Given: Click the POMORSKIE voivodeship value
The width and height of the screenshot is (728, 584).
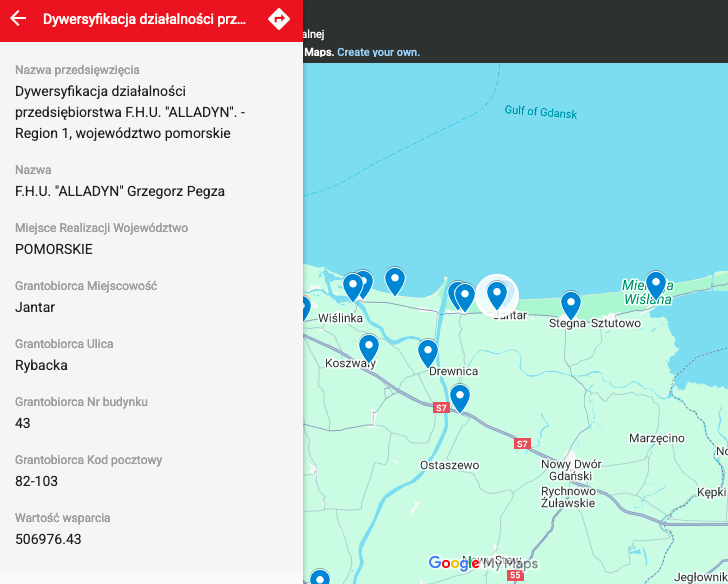Looking at the screenshot, I should (x=54, y=249).
